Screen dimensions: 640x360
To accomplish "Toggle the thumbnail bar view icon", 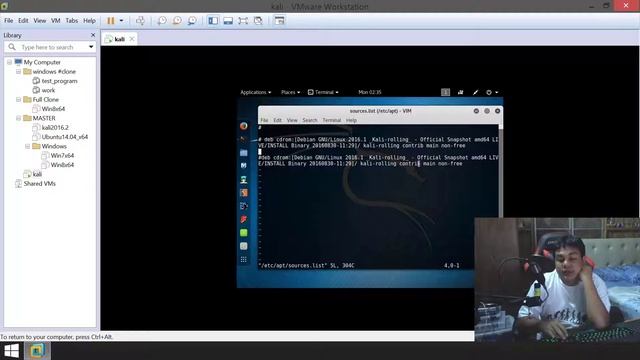I will point(228,20).
